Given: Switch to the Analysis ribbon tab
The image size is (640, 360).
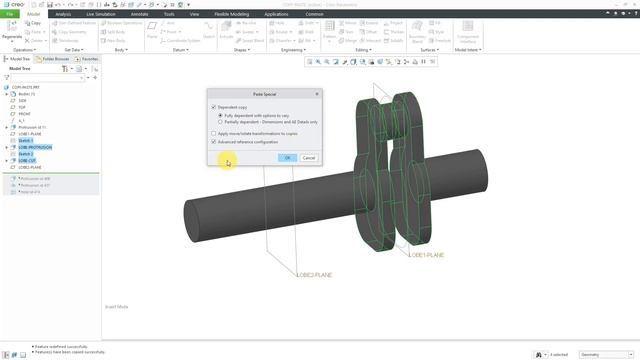Looking at the screenshot, I should [63, 14].
